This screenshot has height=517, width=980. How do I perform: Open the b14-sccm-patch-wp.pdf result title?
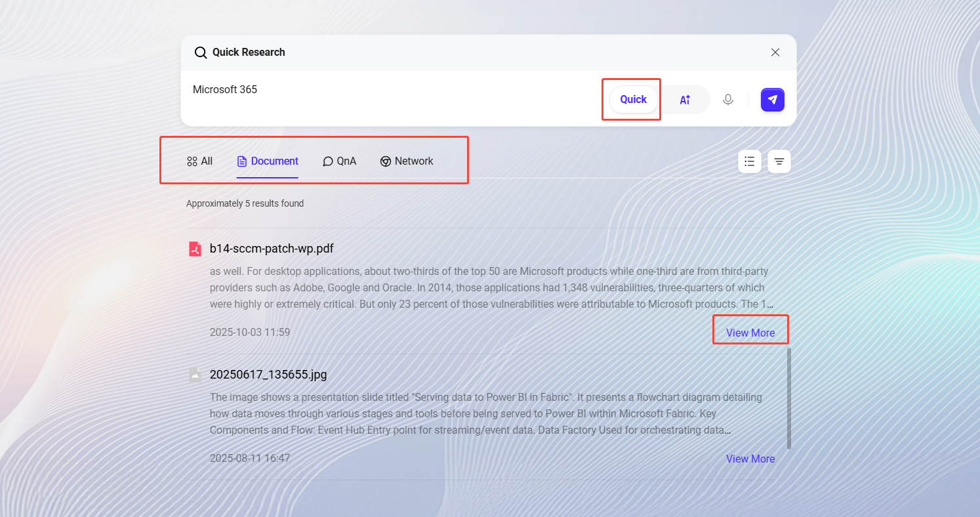(272, 249)
